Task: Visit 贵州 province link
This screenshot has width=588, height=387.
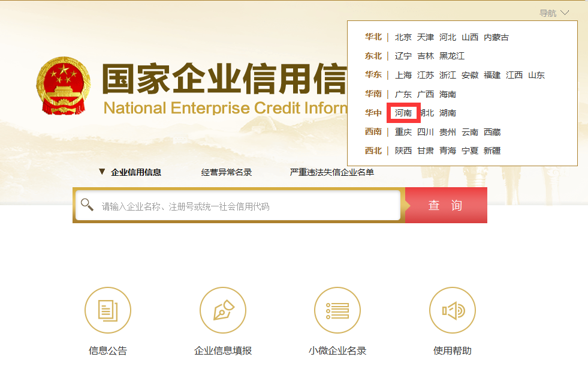Action: click(x=448, y=132)
